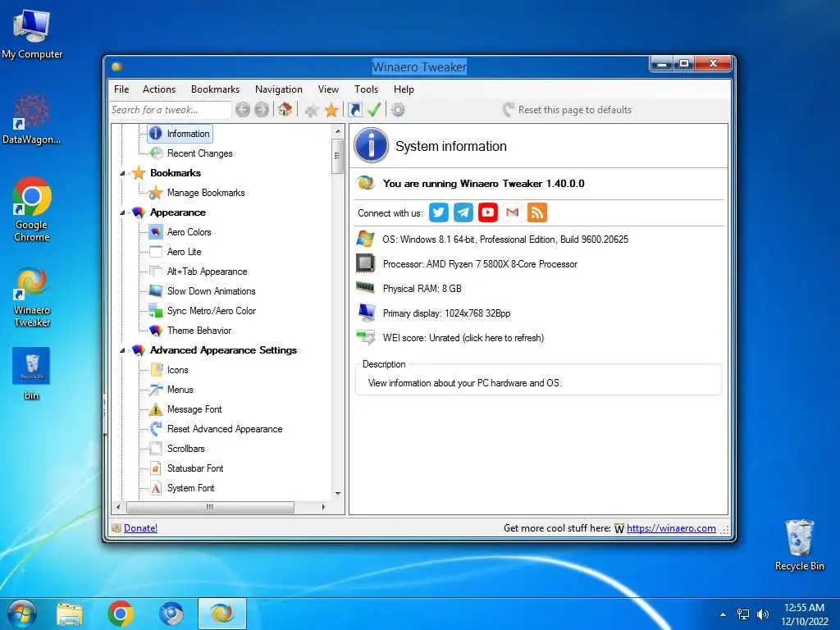Click tree horizontal scrollbar right arrow
The image size is (840, 630).
(323, 507)
